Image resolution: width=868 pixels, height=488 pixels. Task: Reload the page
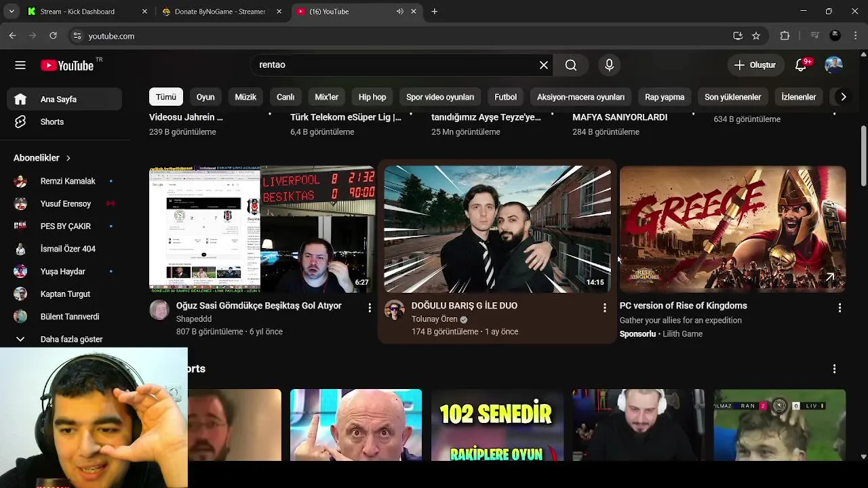point(53,36)
